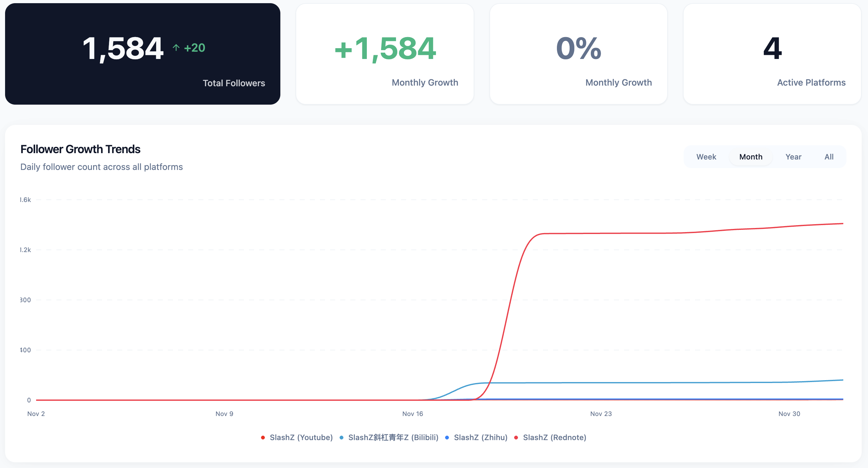Click the light blue Bilibili legend dot
Screen dimensions: 868x468
pyautogui.click(x=341, y=438)
